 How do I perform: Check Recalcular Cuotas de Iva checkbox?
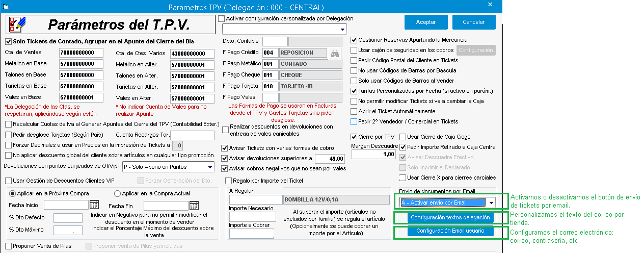(x=8, y=124)
